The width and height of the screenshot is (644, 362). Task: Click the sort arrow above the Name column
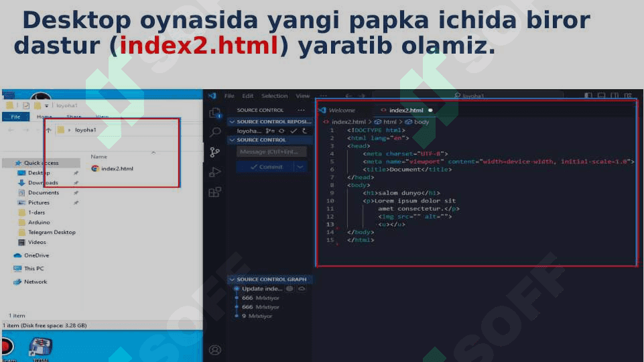[x=153, y=152]
